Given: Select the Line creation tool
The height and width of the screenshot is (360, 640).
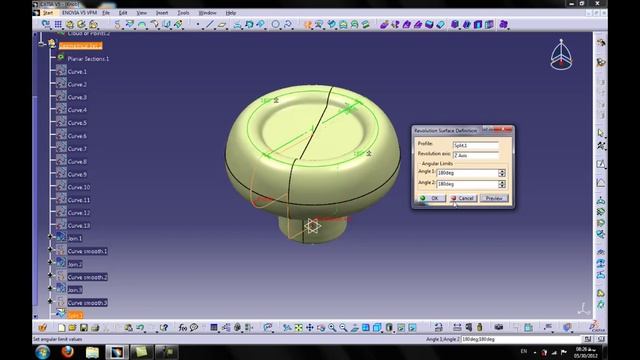Looking at the screenshot, I should 209,25.
